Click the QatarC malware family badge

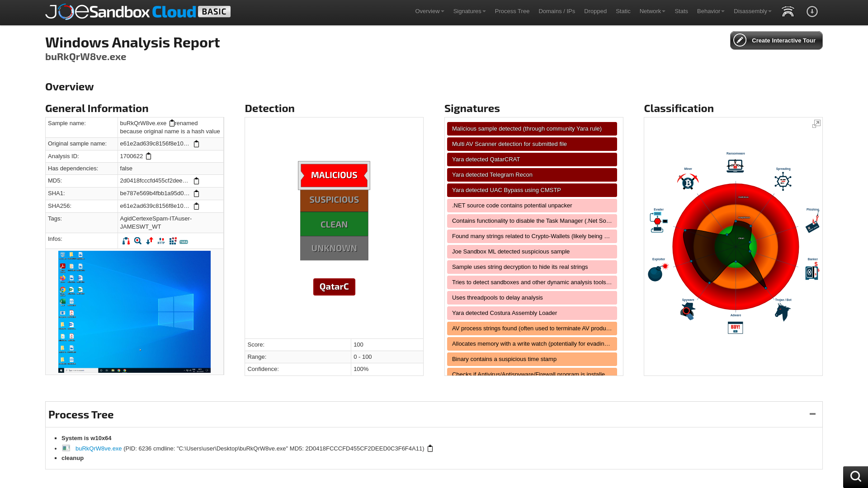[334, 287]
